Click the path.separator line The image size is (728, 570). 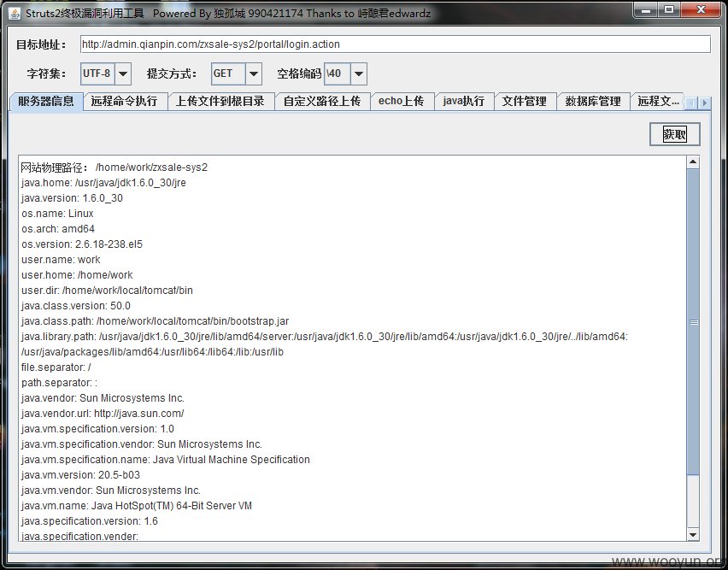pos(60,383)
